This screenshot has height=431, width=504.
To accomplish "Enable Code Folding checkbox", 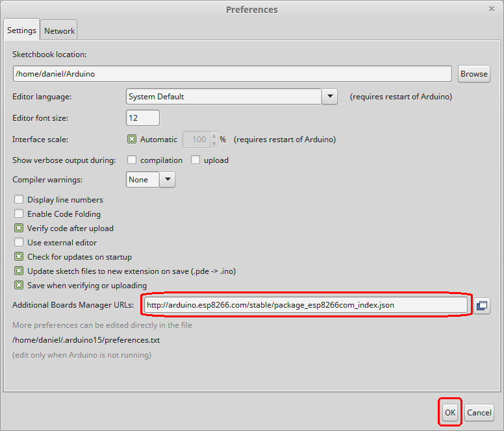I will (19, 214).
